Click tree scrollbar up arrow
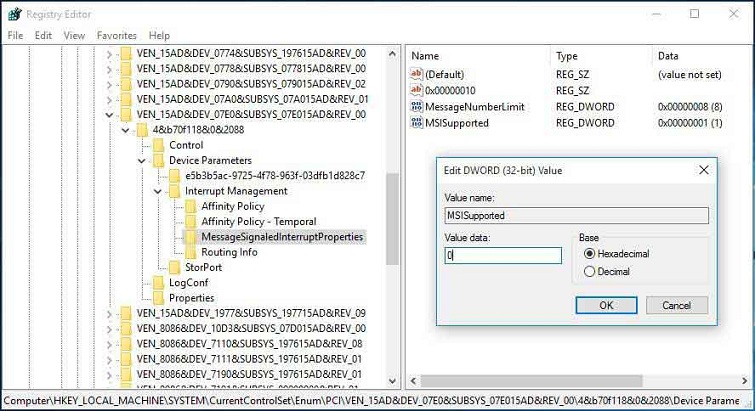 click(392, 54)
